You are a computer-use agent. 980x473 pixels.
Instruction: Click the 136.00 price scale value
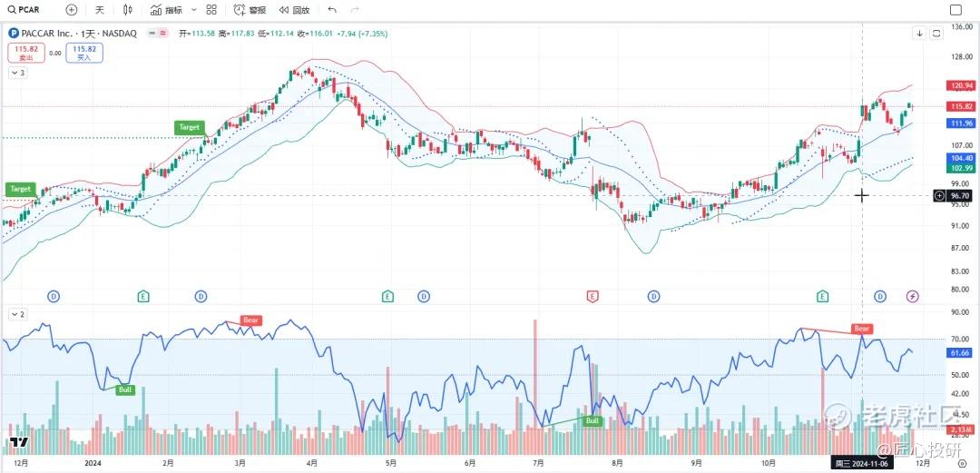click(961, 27)
